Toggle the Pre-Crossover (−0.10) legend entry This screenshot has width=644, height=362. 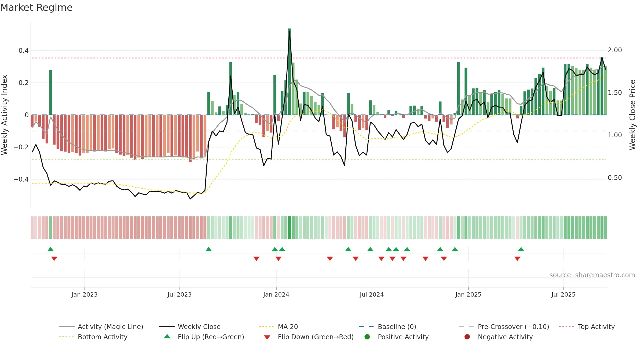504,327
